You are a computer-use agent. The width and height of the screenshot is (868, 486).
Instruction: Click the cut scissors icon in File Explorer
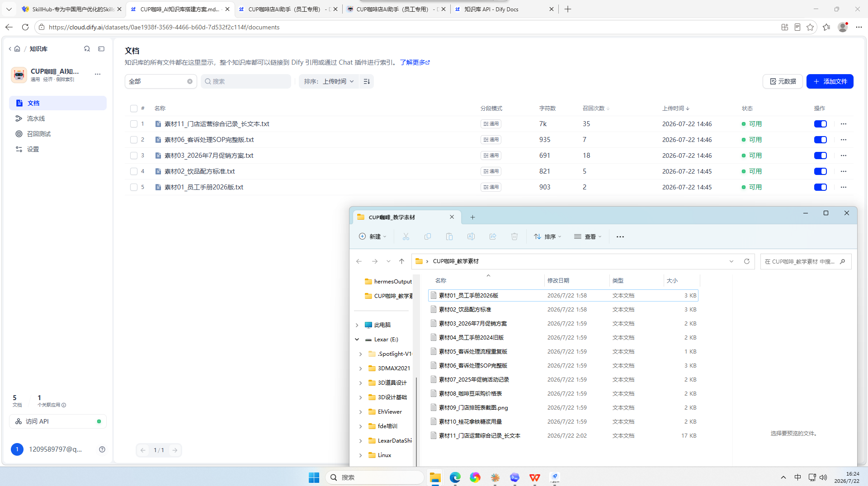coord(406,236)
